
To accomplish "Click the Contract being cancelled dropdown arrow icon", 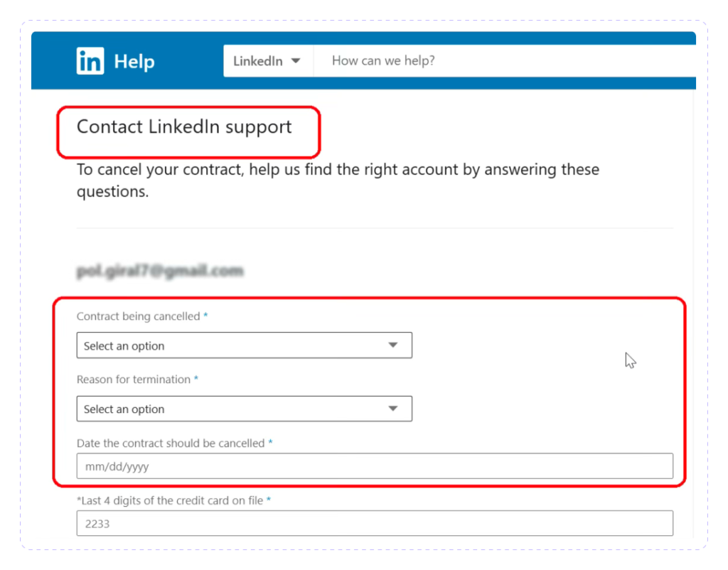I will [393, 345].
